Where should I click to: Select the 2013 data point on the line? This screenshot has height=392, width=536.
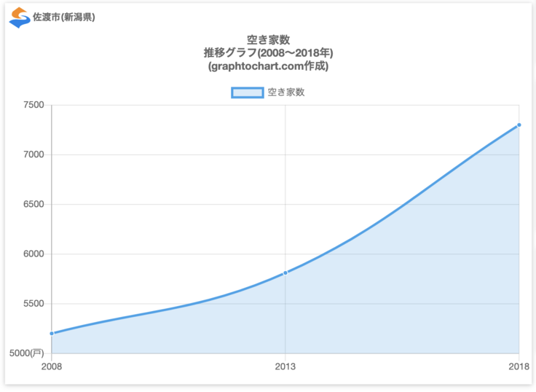(x=285, y=273)
